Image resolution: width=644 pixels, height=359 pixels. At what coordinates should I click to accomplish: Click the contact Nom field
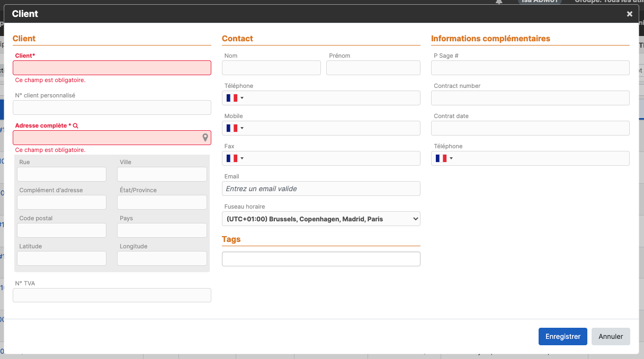tap(271, 68)
